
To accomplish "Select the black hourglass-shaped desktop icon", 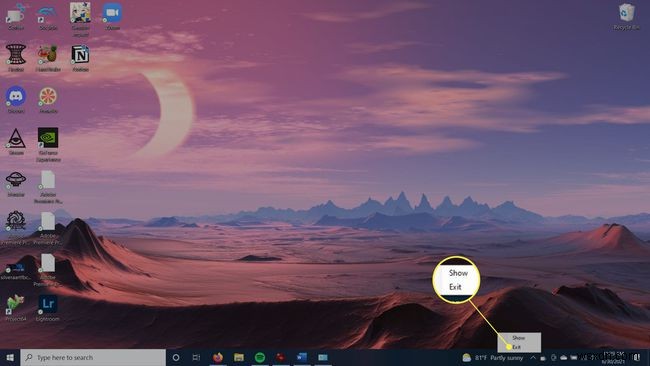I will (16, 58).
